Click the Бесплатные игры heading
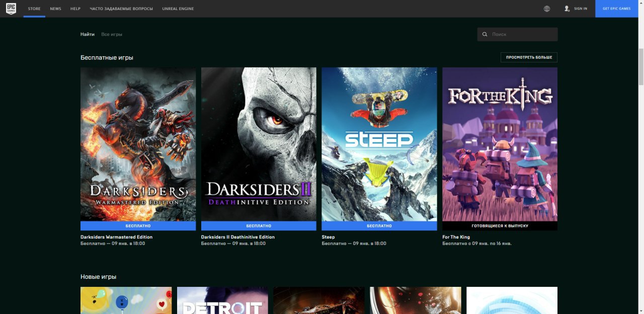644x314 pixels. [107, 58]
